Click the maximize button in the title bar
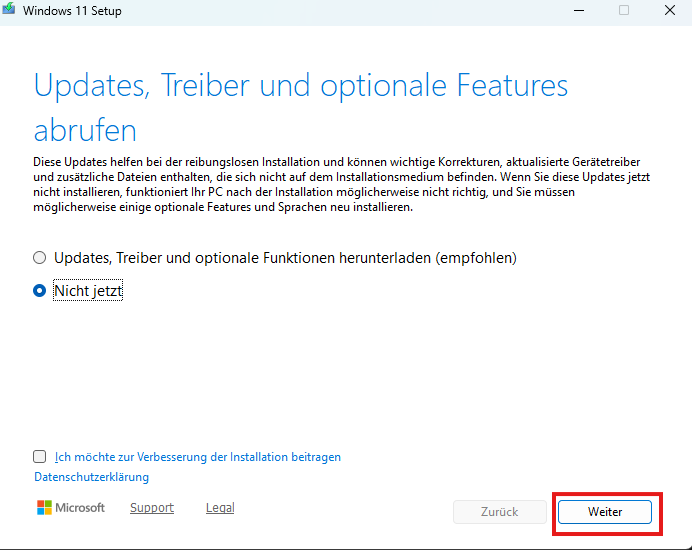Image resolution: width=692 pixels, height=550 pixels. [624, 10]
